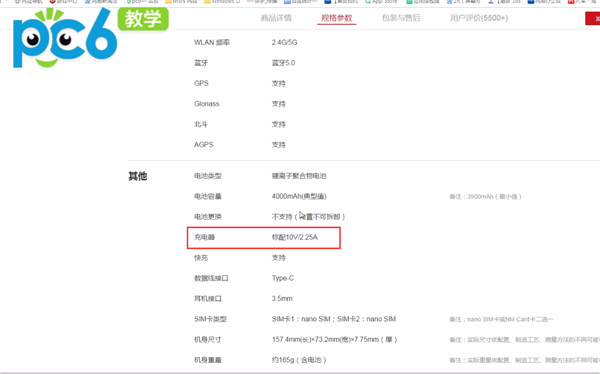Select the 4000mAh(典型值) value

pos(299,196)
